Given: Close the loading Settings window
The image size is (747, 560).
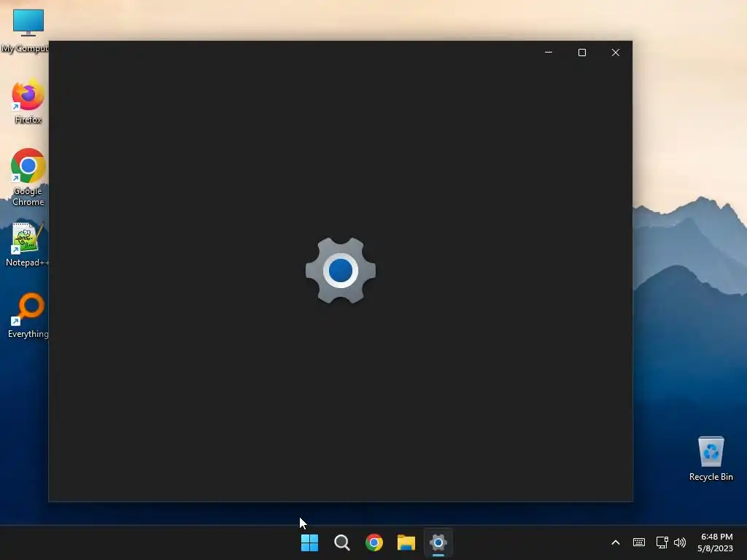Looking at the screenshot, I should coord(616,52).
